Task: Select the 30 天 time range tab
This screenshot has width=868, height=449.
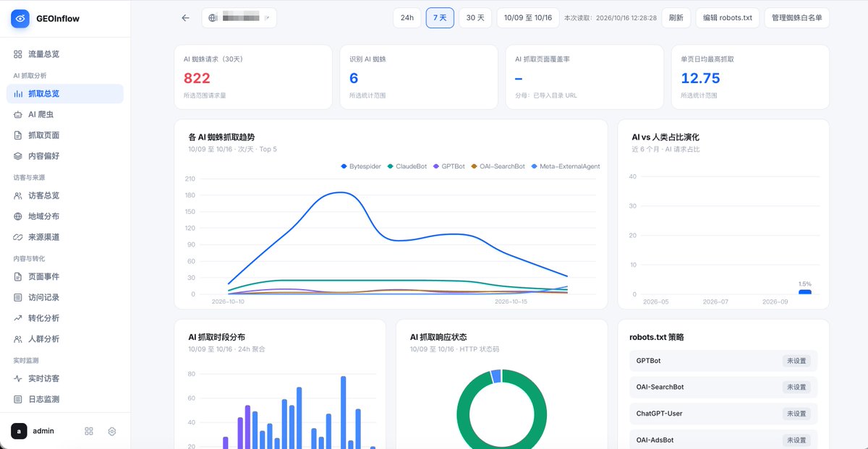Action: pos(475,18)
